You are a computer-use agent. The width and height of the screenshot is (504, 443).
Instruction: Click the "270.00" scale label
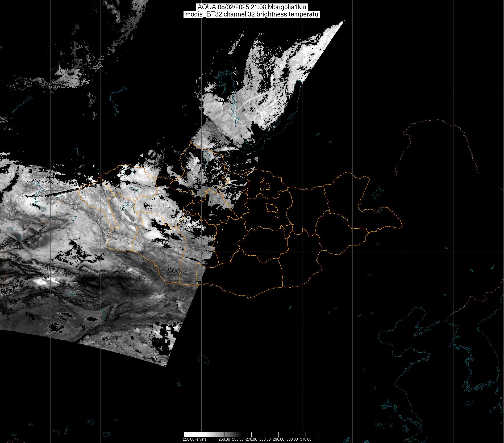point(251,439)
